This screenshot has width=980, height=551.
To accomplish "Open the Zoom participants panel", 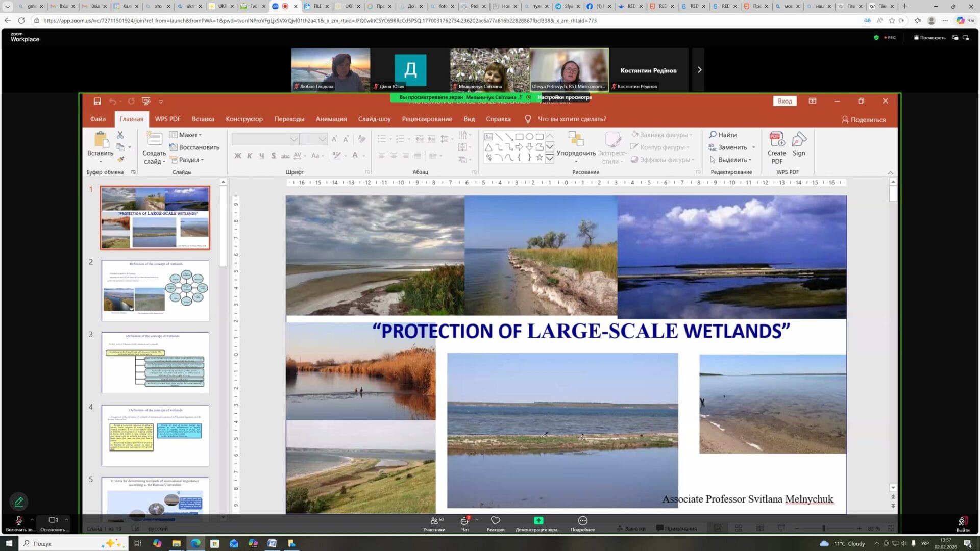I will coord(434,522).
